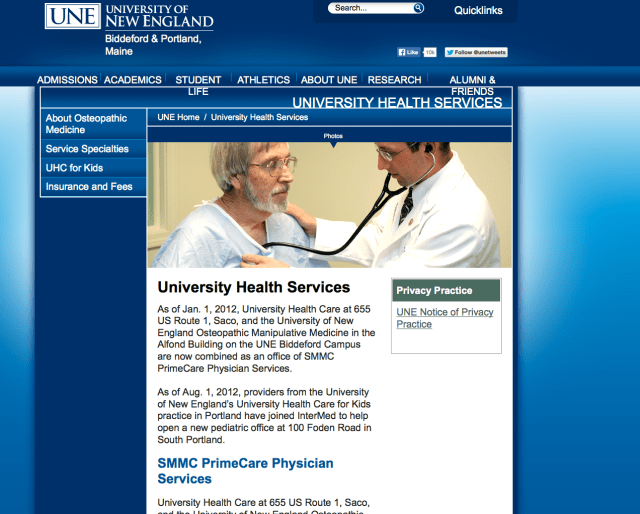The image size is (640, 514).
Task: Click the Twitter Follow @unetweets button
Action: click(x=475, y=52)
